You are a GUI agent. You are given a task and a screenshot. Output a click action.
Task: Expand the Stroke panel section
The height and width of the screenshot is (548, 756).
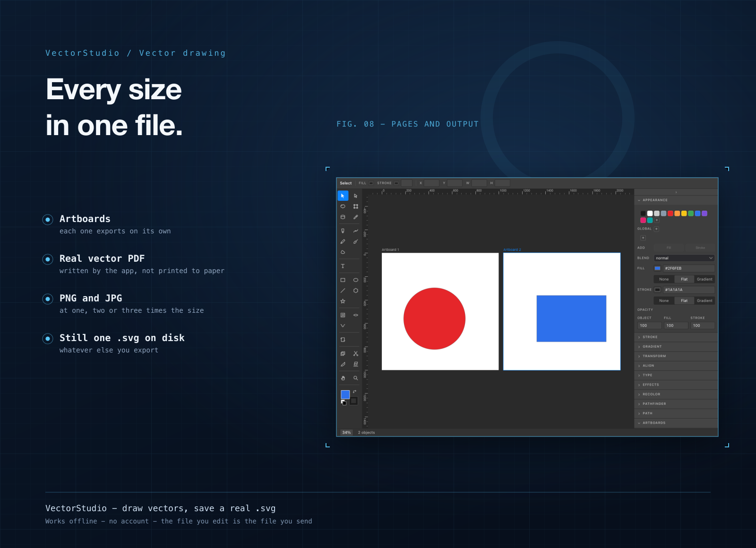point(676,337)
